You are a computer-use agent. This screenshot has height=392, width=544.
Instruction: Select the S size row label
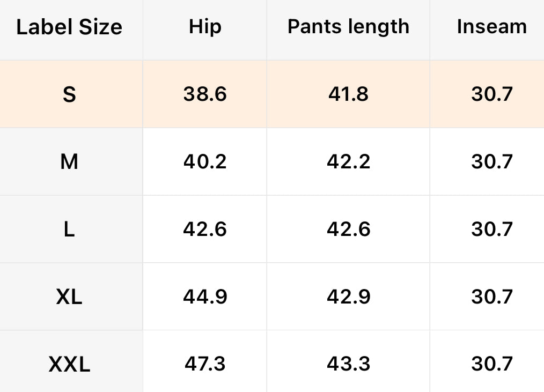69,94
